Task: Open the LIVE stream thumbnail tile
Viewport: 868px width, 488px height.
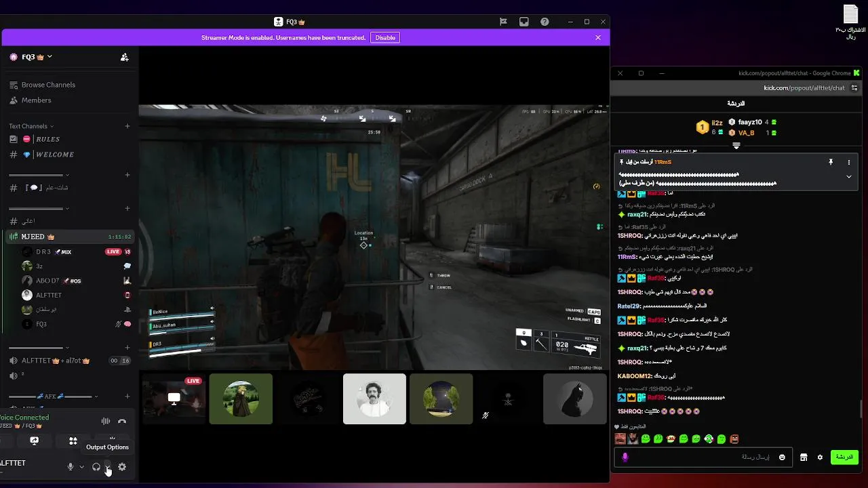Action: click(174, 399)
